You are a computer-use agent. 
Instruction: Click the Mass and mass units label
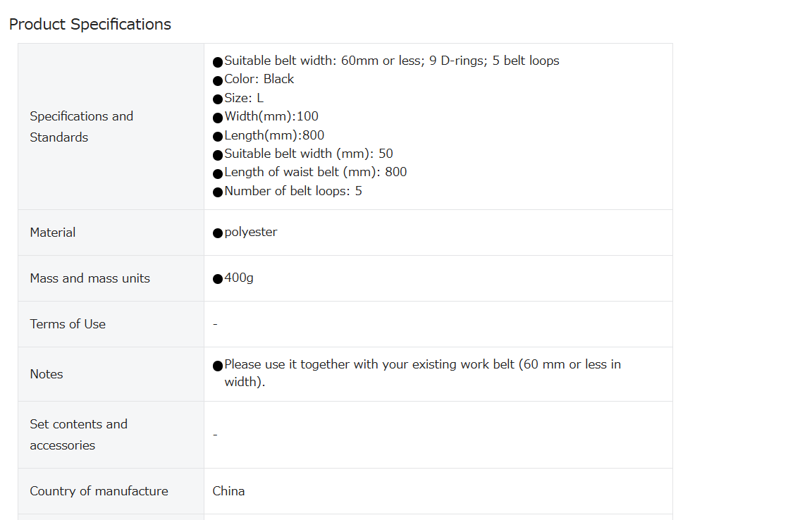click(90, 278)
